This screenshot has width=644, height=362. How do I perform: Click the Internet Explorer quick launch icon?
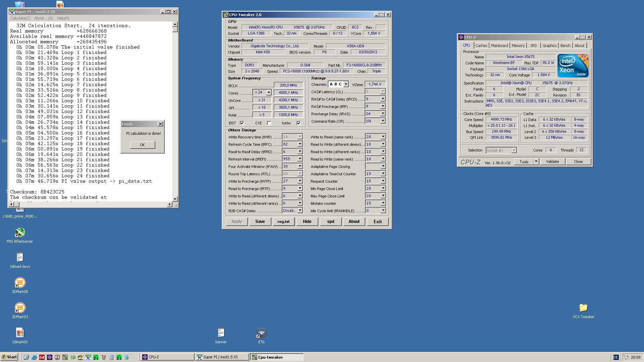[34, 357]
